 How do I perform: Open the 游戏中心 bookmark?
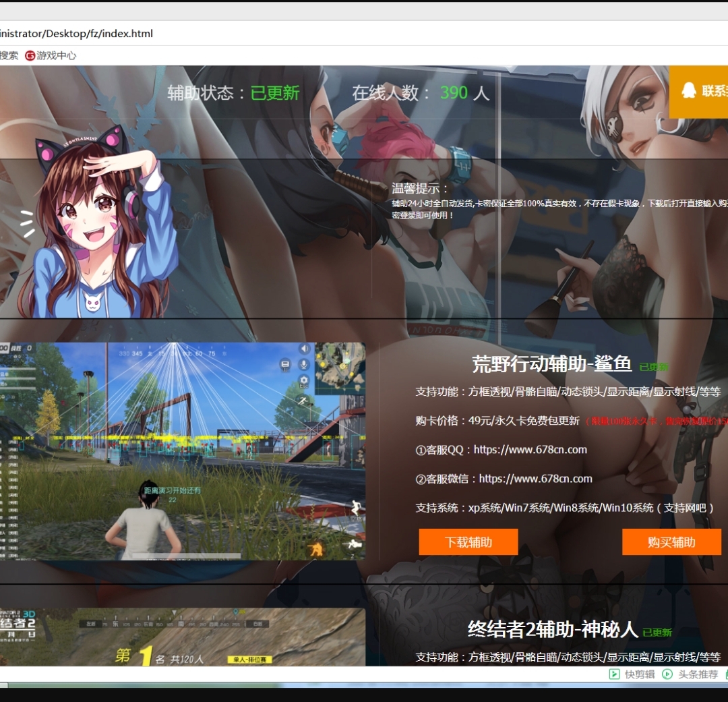(51, 56)
